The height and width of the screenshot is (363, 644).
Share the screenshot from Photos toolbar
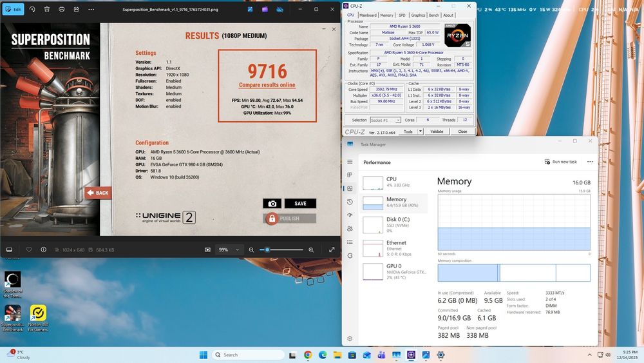coord(77,9)
